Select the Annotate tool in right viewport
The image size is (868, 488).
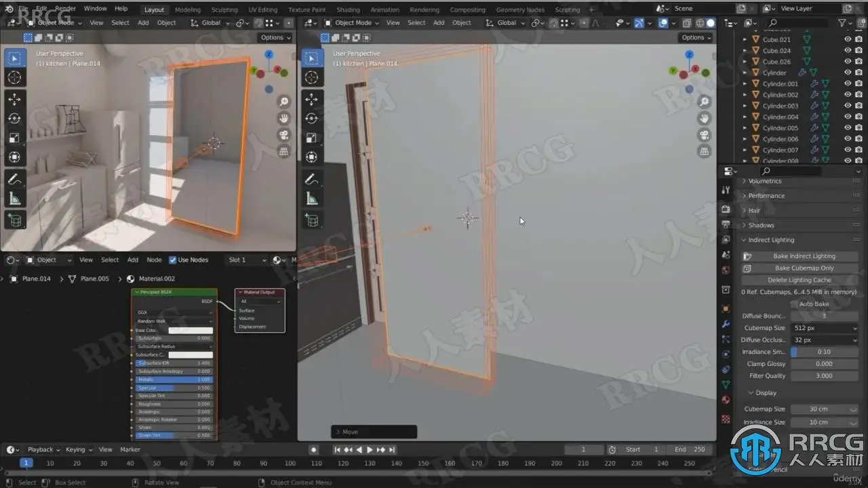[311, 180]
